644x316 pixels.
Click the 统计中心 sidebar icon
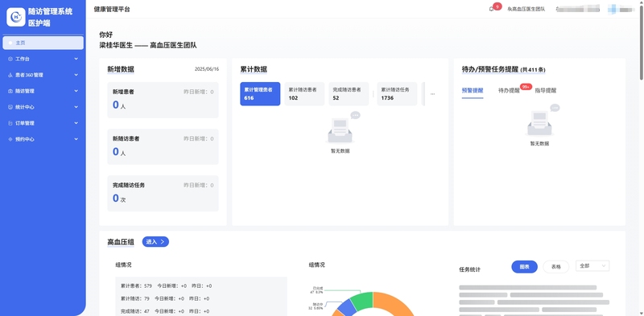pos(10,107)
